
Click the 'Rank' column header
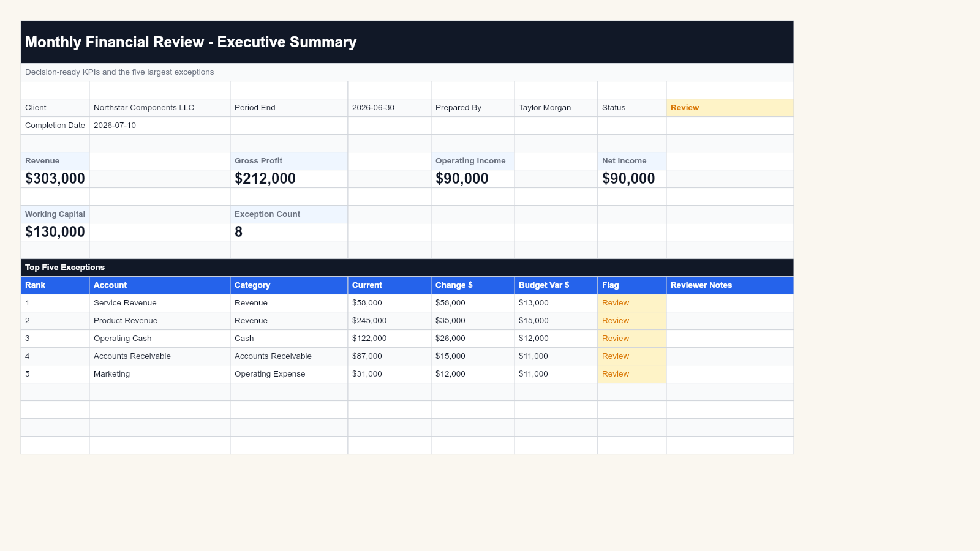click(x=55, y=285)
